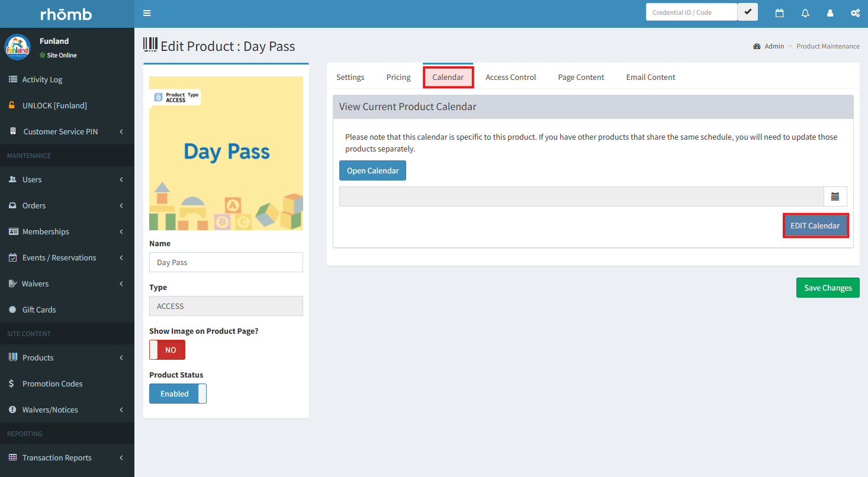
Task: Click the Funland logo avatar in sidebar
Action: tap(17, 47)
